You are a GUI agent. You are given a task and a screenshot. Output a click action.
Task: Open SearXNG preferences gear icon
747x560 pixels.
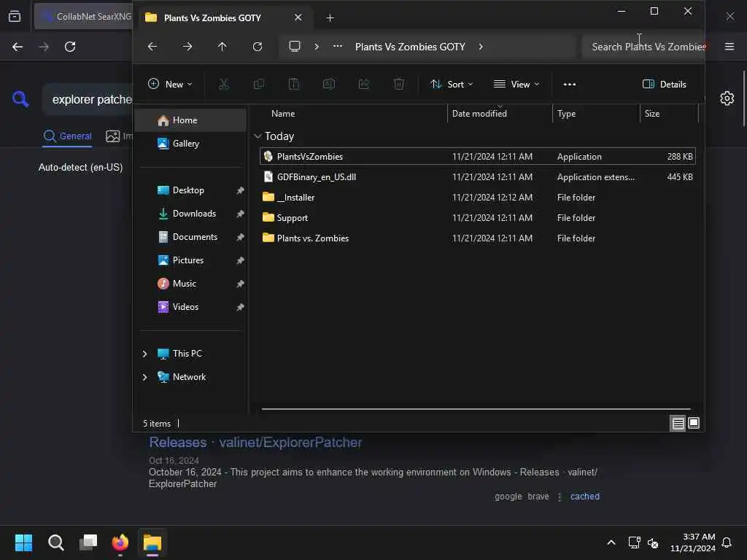727,98
